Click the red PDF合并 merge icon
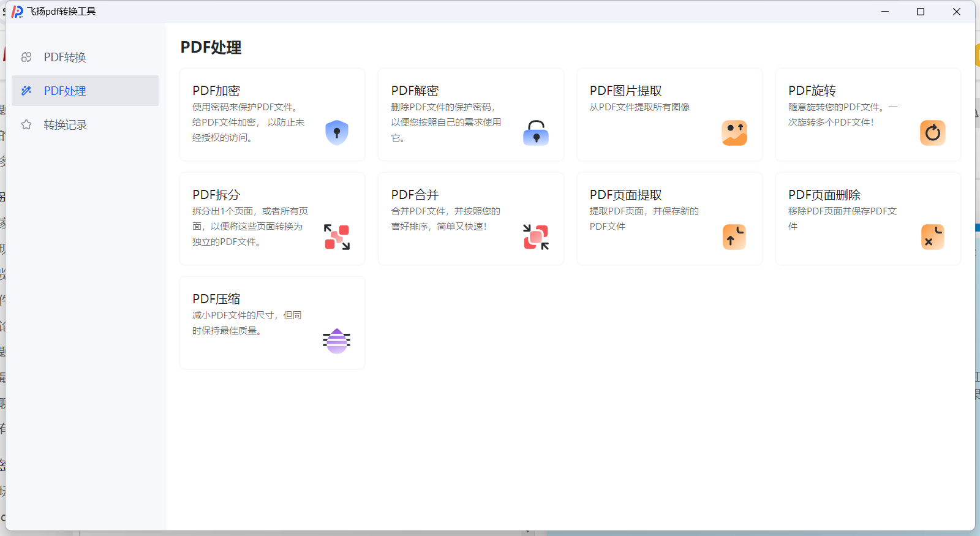The height and width of the screenshot is (536, 980). point(536,237)
